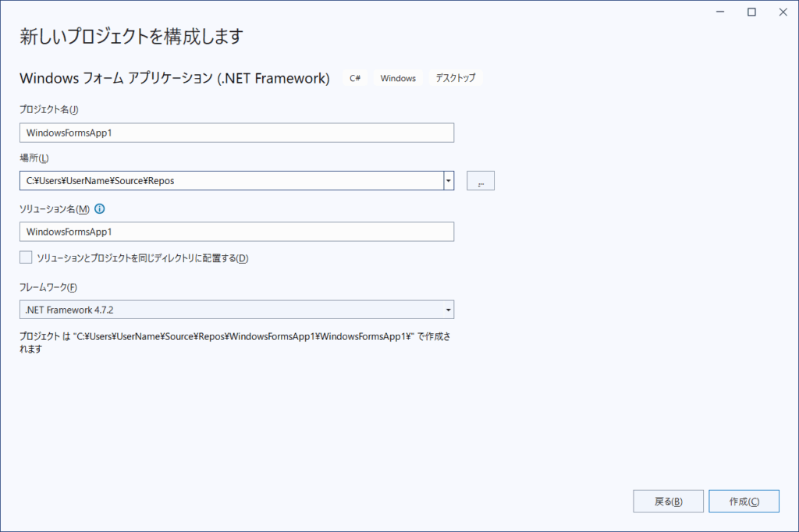The height and width of the screenshot is (532, 799).
Task: Click the 作成(C) create button
Action: tap(744, 502)
